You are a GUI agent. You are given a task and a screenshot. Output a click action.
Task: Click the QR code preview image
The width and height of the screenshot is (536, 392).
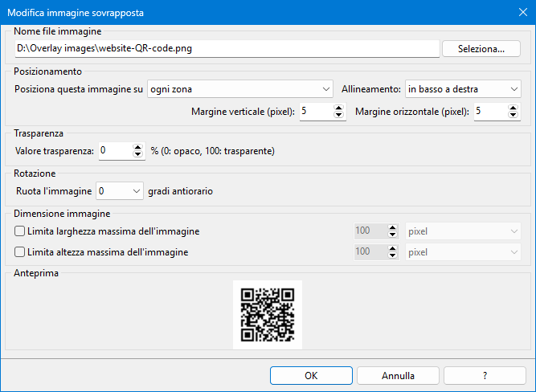268,315
